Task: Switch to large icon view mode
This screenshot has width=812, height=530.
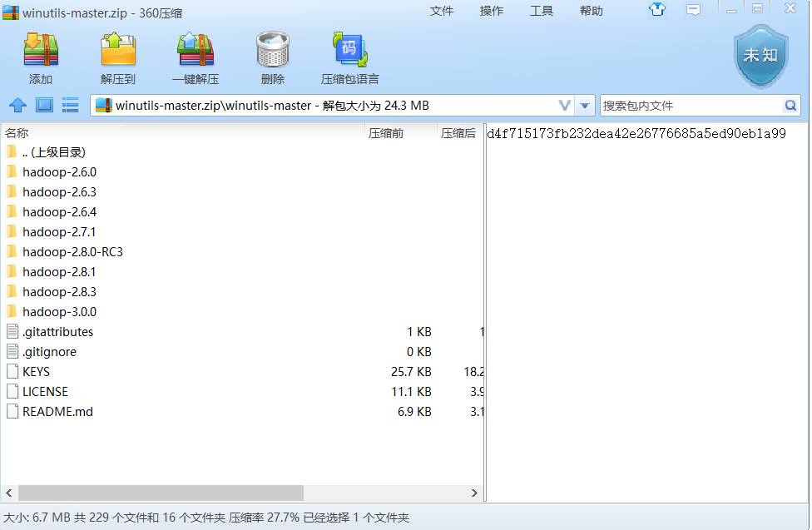Action: pos(45,105)
